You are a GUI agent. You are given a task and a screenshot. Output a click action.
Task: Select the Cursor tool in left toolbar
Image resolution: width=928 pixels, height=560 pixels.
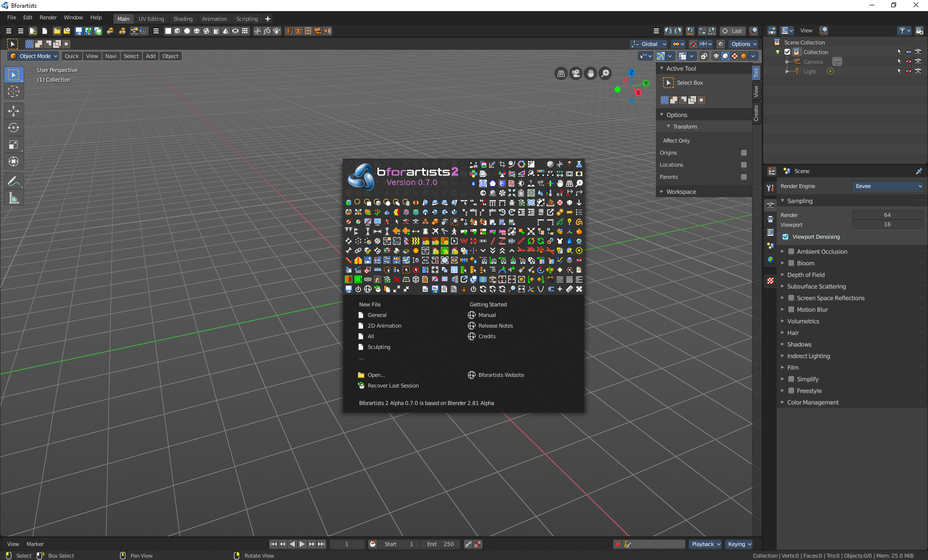(x=14, y=92)
